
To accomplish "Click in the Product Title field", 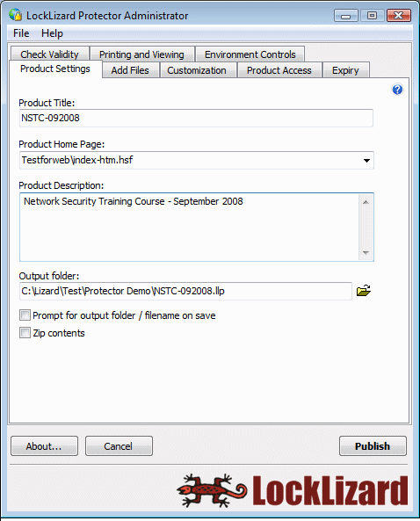I will (x=196, y=118).
